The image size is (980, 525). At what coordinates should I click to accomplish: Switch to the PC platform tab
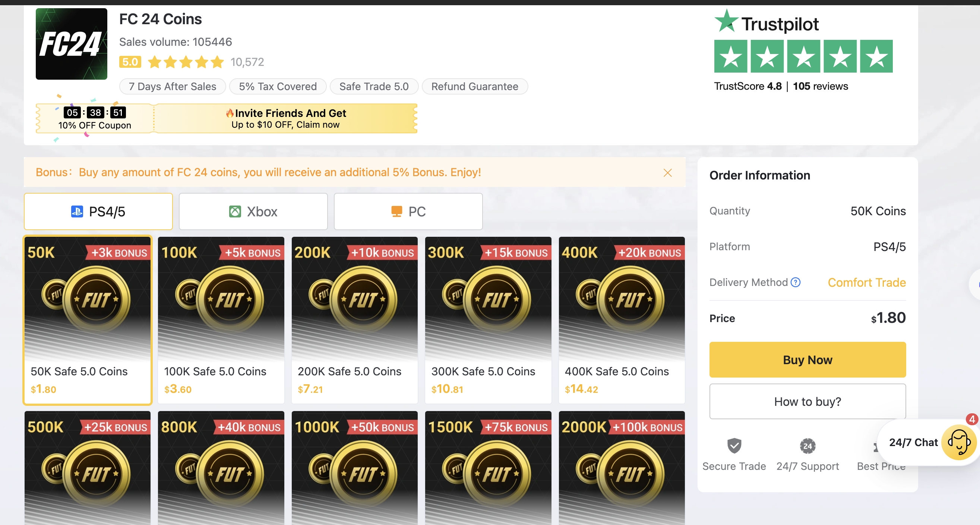click(x=408, y=211)
